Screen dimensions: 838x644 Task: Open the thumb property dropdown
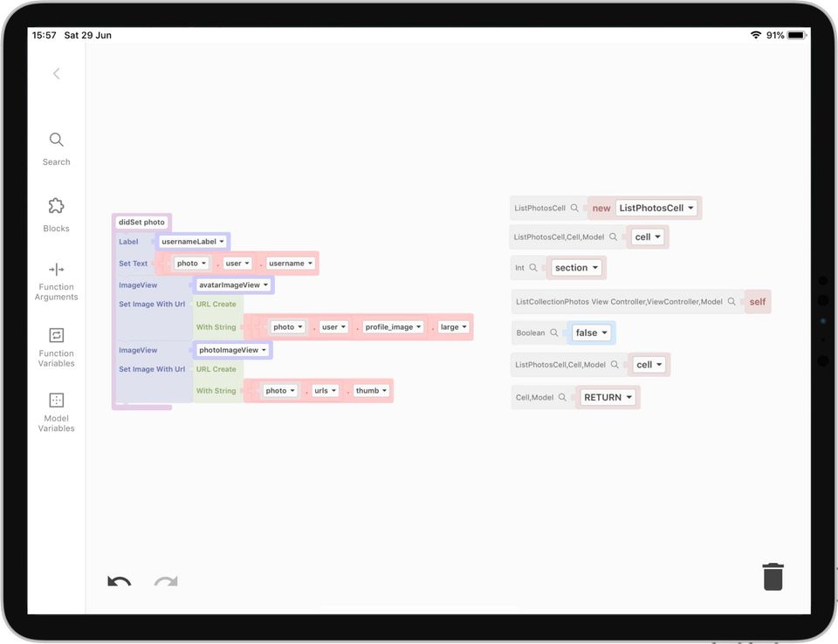click(371, 391)
